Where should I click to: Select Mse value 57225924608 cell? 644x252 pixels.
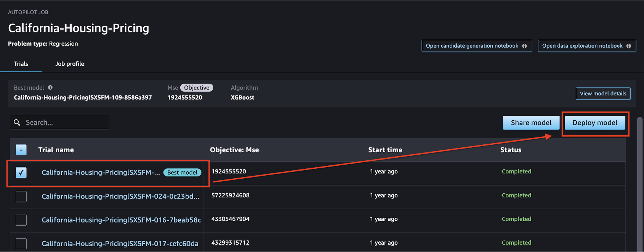pos(231,195)
